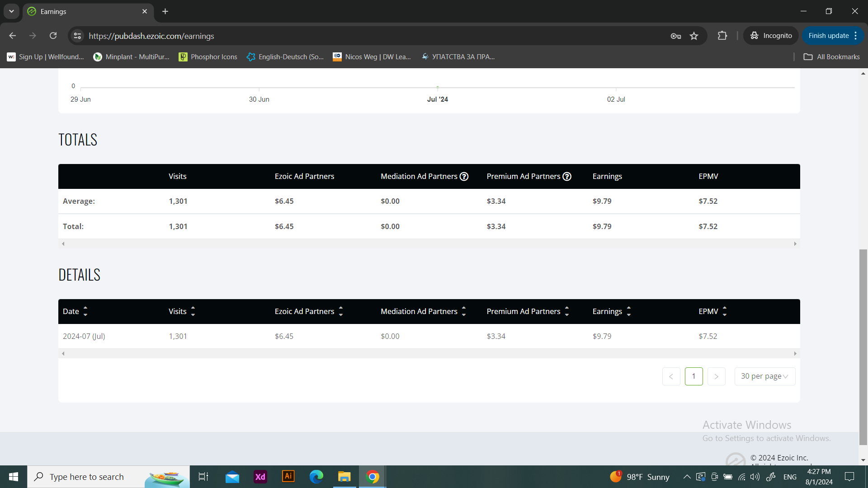This screenshot has height=488, width=868.
Task: Click the Finish update button
Action: (828, 36)
